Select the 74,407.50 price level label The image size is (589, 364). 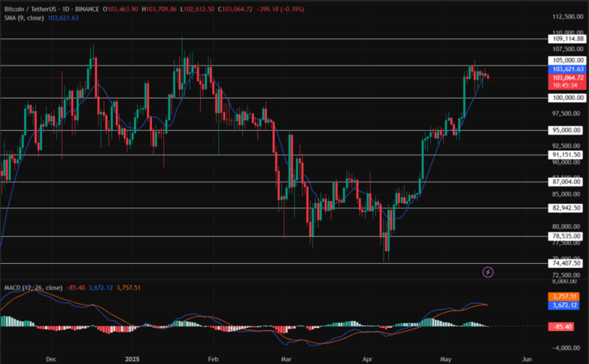[x=566, y=263]
